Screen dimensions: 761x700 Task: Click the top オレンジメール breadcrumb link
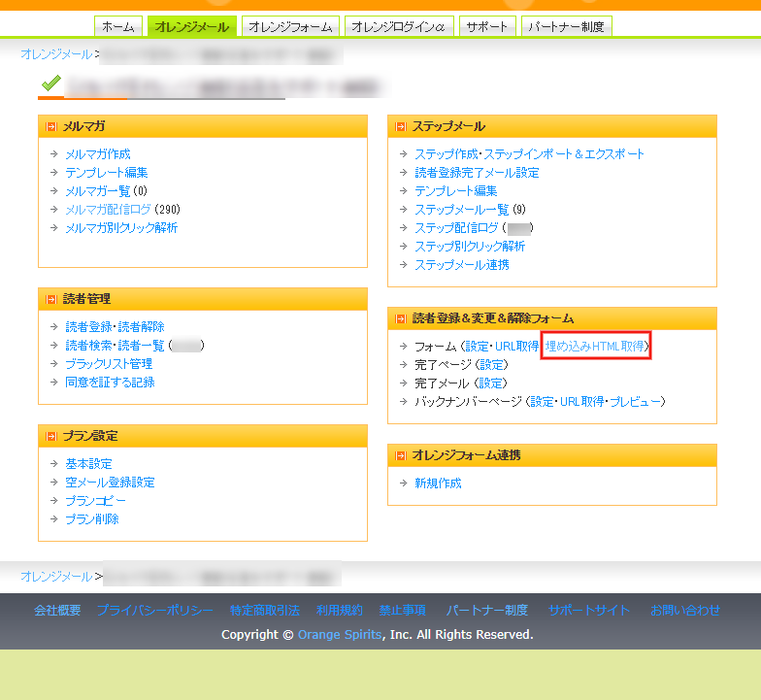pyautogui.click(x=56, y=54)
